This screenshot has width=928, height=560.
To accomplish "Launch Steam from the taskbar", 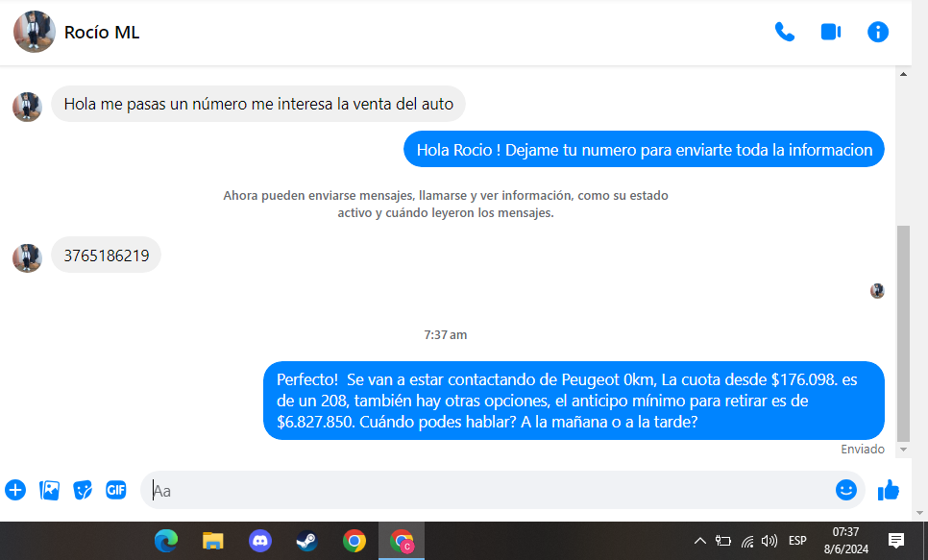I will [x=306, y=541].
